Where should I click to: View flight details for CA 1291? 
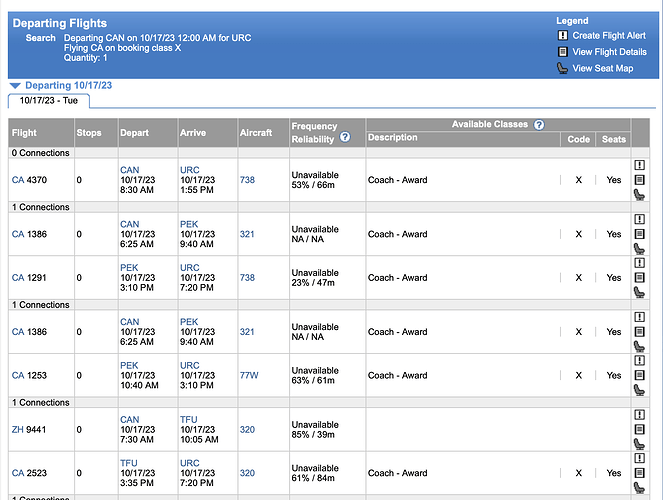tap(639, 277)
